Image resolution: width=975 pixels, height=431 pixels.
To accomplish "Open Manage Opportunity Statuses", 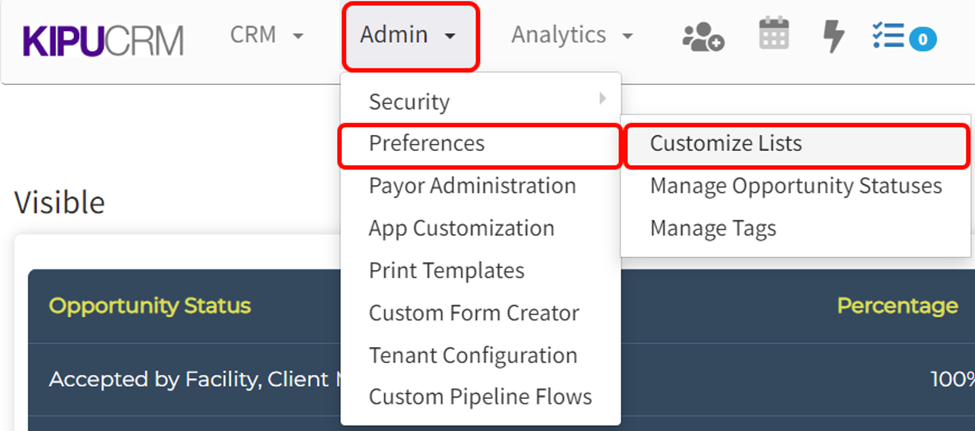I will 795,186.
